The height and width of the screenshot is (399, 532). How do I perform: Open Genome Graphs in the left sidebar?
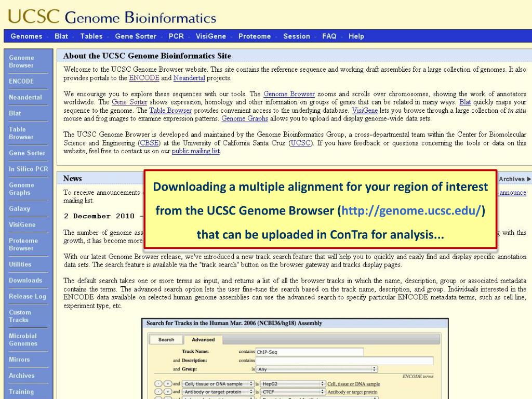pyautogui.click(x=22, y=189)
